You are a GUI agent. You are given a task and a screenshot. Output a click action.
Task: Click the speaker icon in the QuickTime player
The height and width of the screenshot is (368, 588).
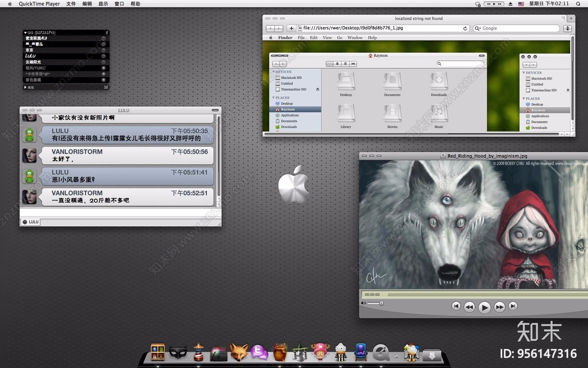(x=363, y=303)
